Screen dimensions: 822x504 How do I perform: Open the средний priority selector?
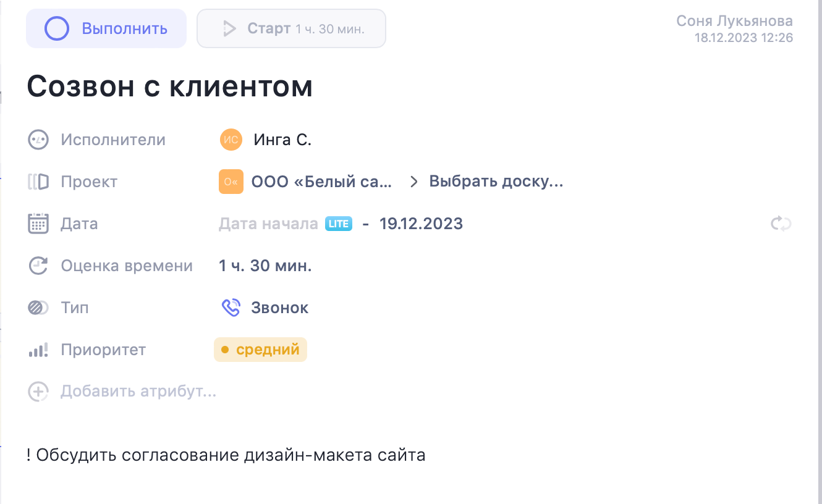click(260, 349)
